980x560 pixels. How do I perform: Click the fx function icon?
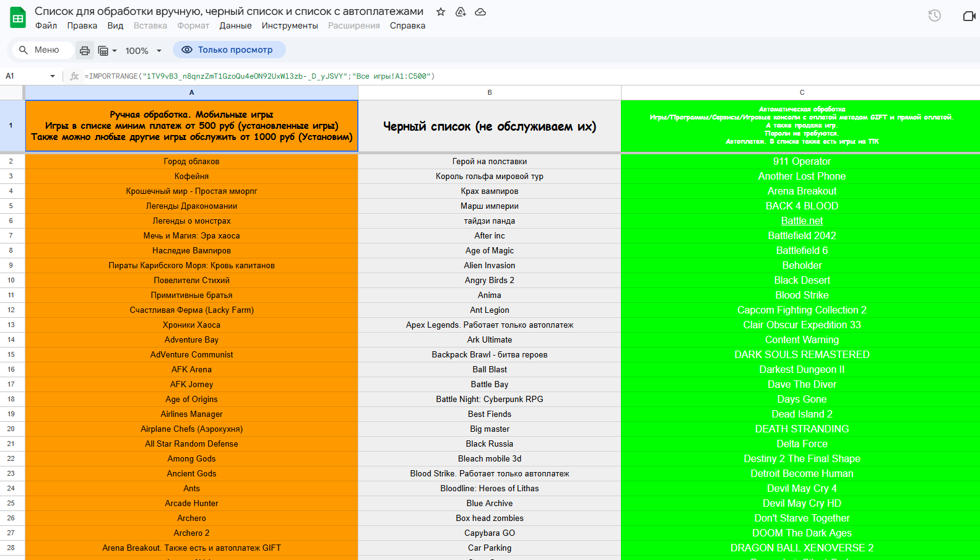[74, 76]
